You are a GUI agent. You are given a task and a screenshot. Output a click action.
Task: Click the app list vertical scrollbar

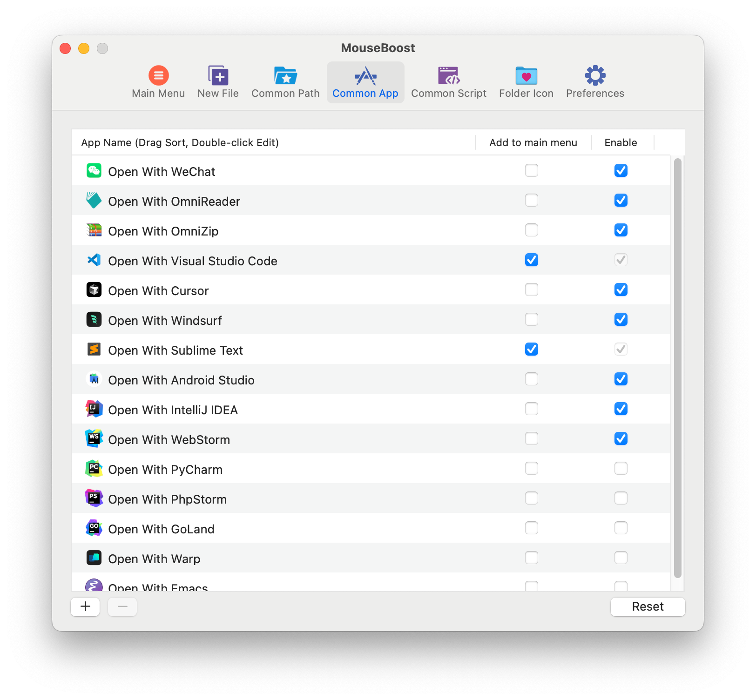[x=678, y=368]
